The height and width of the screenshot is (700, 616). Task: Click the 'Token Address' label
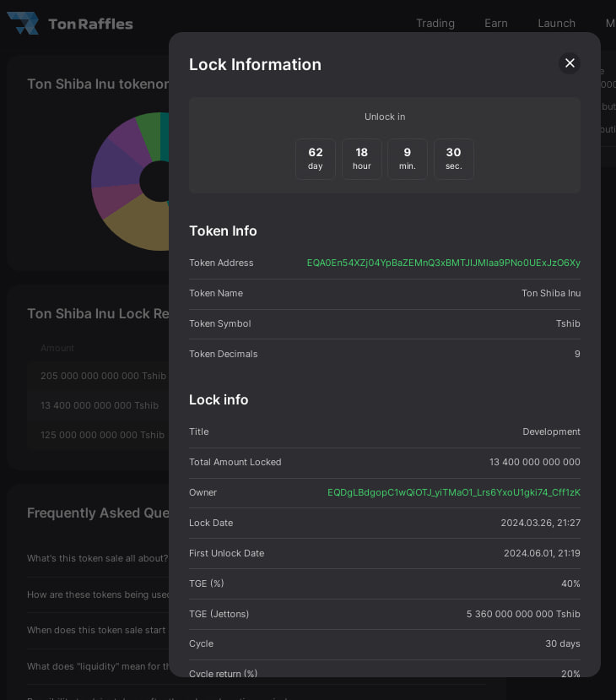[x=221, y=263]
